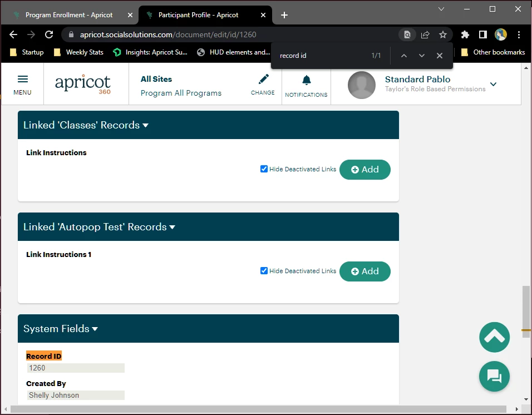Click the horizontal scrollbar at bottom
Viewport: 532px width, 415px height.
click(x=258, y=409)
